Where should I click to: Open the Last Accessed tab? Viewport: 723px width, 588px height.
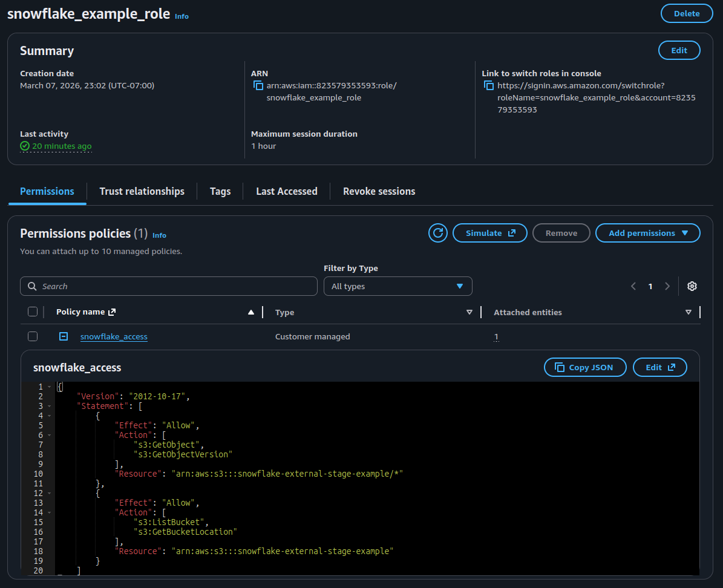click(287, 191)
